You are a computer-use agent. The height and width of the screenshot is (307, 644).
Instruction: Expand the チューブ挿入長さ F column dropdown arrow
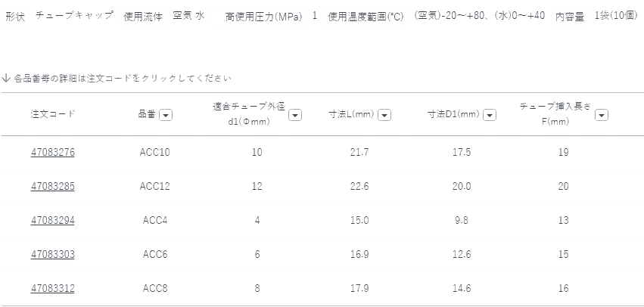tap(602, 115)
